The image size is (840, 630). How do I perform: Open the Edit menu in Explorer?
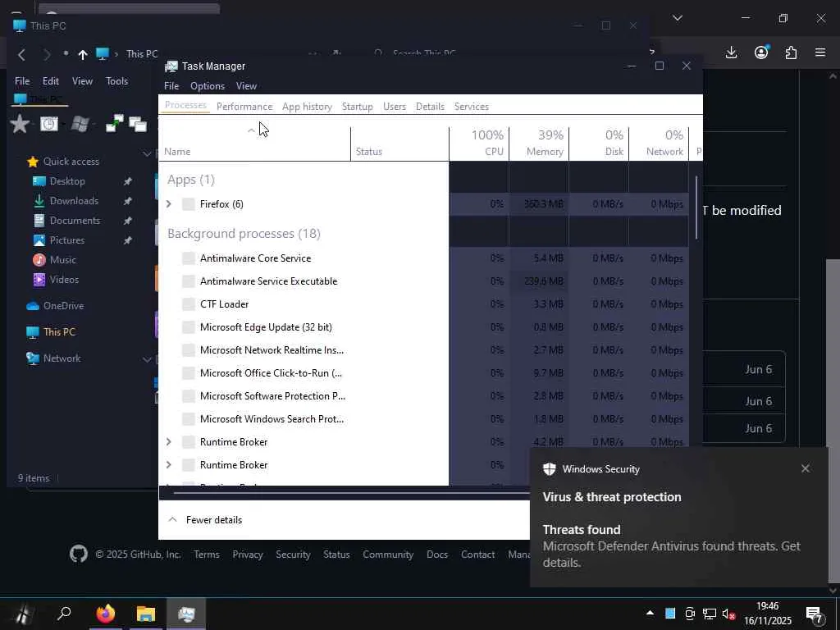[50, 81]
